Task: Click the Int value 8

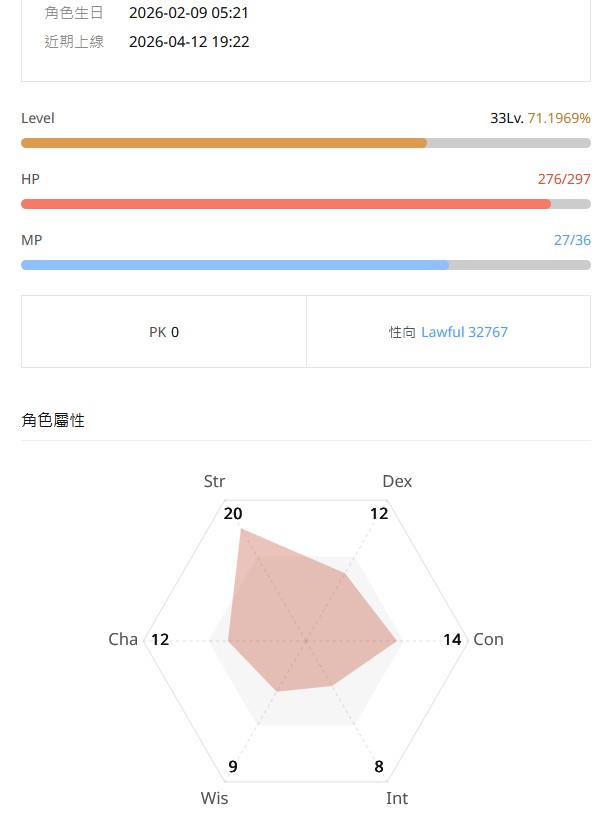Action: click(x=378, y=766)
